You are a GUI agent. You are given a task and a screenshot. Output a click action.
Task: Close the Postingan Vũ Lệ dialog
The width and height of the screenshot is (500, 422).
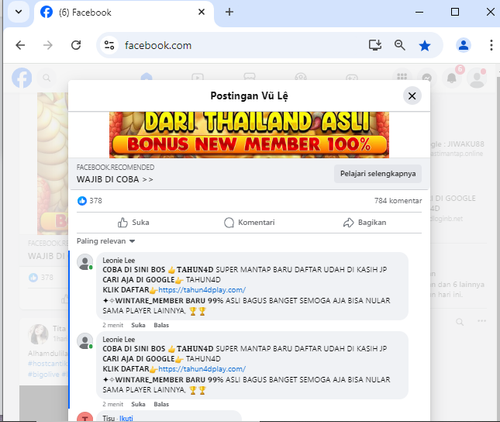pyautogui.click(x=412, y=96)
